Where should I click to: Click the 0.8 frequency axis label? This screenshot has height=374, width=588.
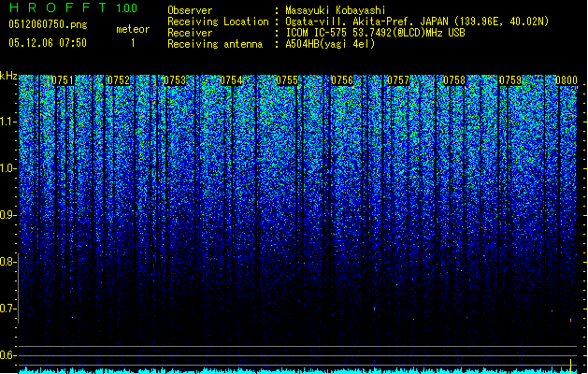[x=8, y=262]
